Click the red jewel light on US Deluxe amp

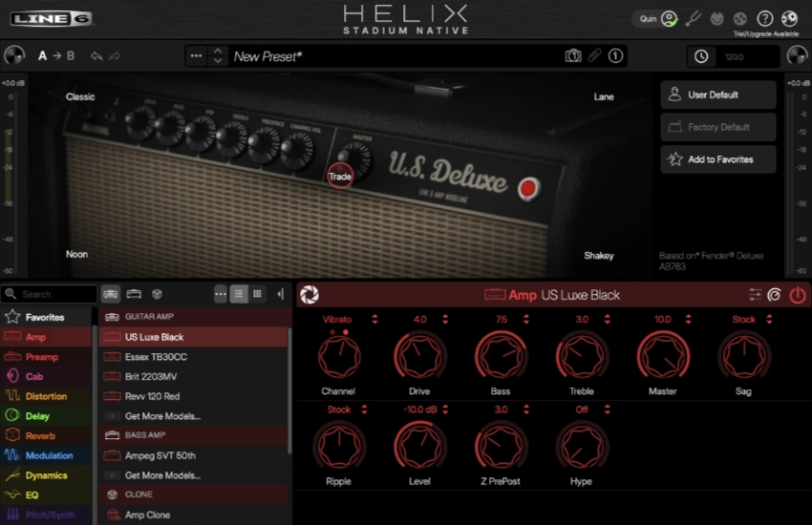(528, 188)
